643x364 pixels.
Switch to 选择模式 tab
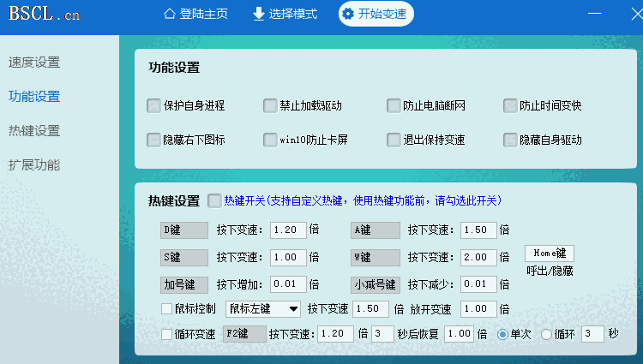[x=285, y=14]
